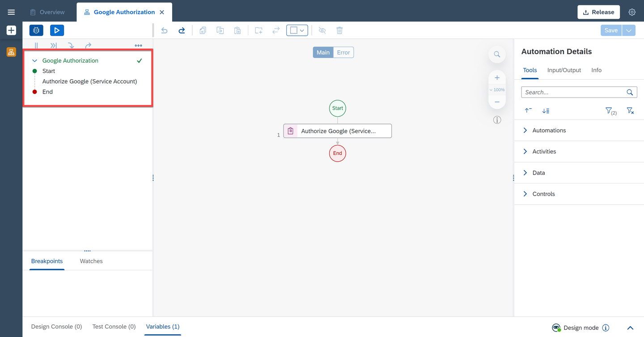Click the pause debug control

(37, 46)
